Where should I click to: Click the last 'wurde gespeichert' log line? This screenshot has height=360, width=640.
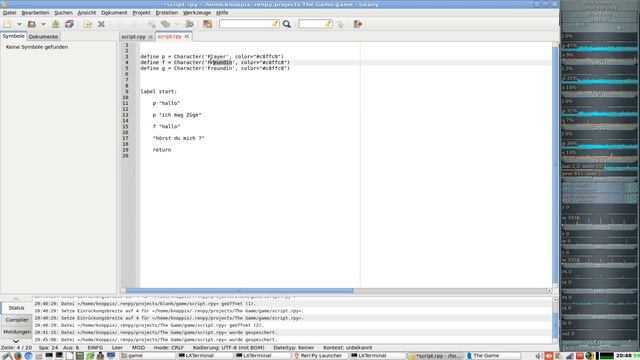[x=156, y=339]
